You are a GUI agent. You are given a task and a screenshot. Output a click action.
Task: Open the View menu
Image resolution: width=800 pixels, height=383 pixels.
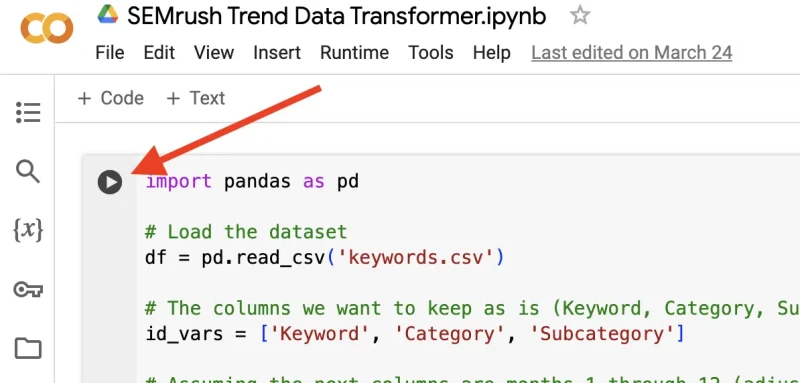214,53
